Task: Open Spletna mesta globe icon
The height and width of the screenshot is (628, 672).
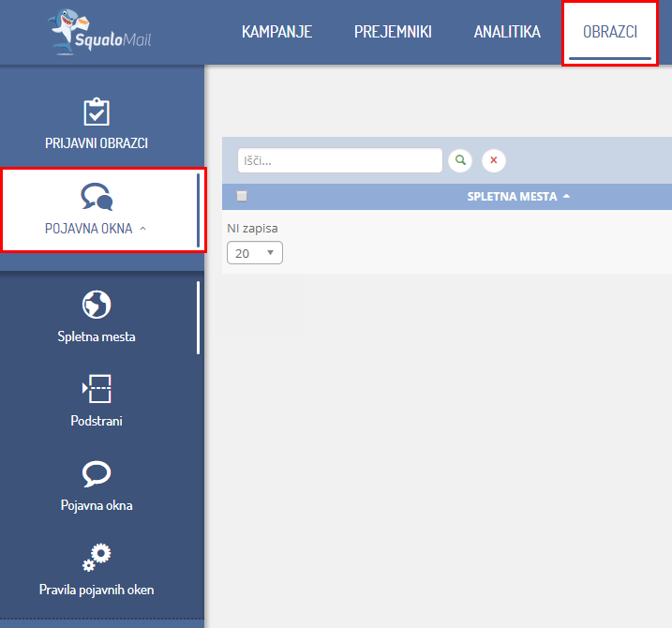Action: pyautogui.click(x=97, y=304)
